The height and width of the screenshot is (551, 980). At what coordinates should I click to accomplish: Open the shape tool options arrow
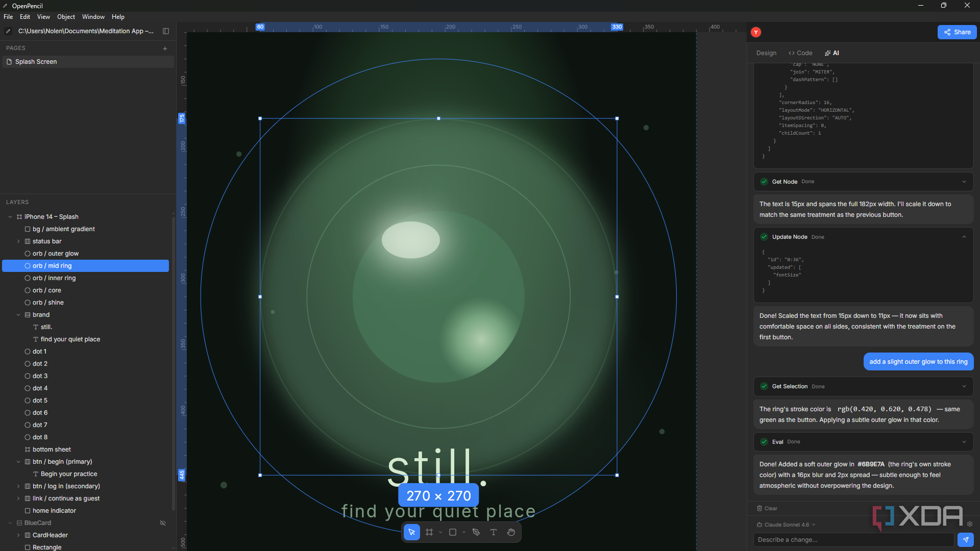click(464, 532)
